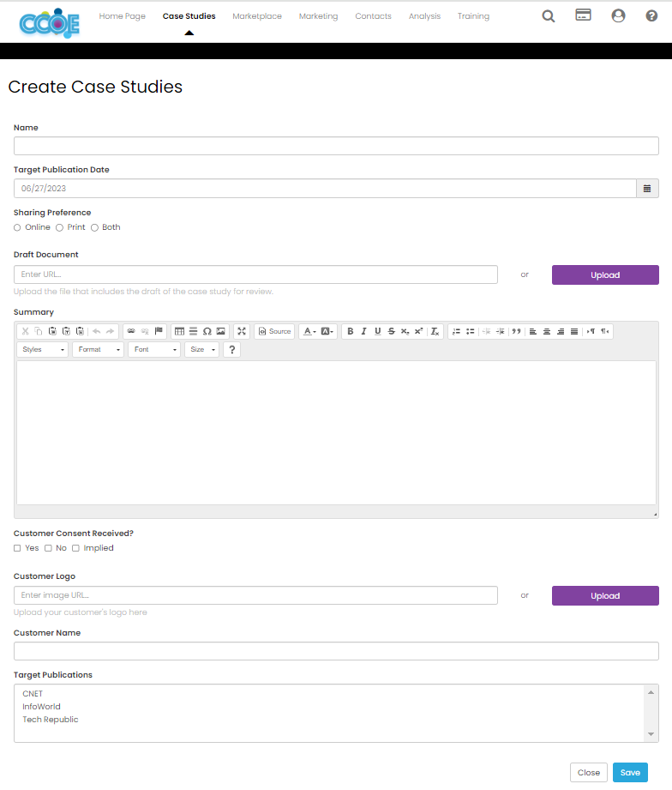Viewport: 672px width, 790px height.
Task: Open the Font dropdown
Action: [x=154, y=349]
